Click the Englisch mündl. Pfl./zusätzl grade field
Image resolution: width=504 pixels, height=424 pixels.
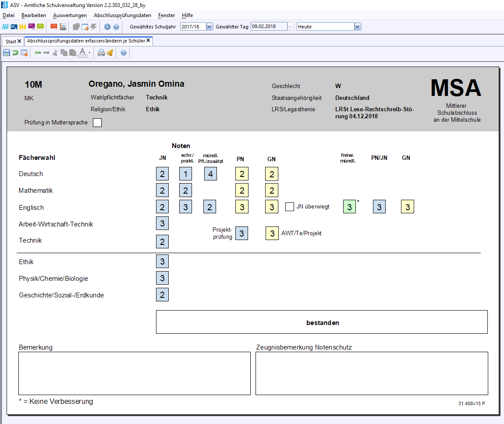pyautogui.click(x=209, y=207)
